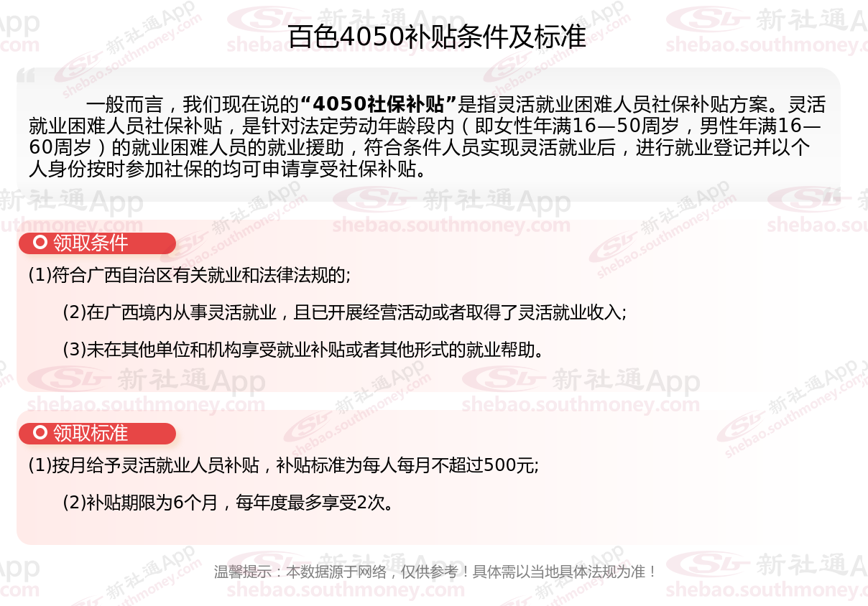Click standard (2) about 6个月 subsidy period
Image resolution: width=868 pixels, height=606 pixels.
click(x=228, y=503)
